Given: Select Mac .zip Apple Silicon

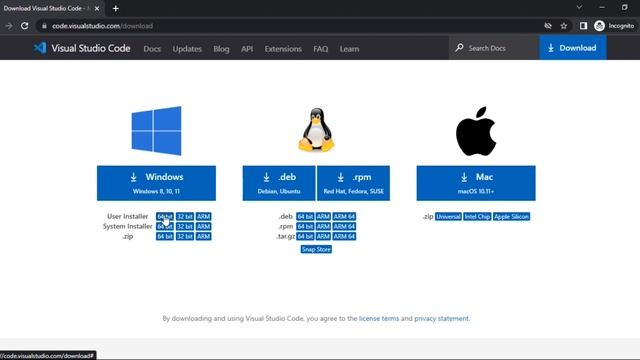Looking at the screenshot, I should click(x=511, y=216).
